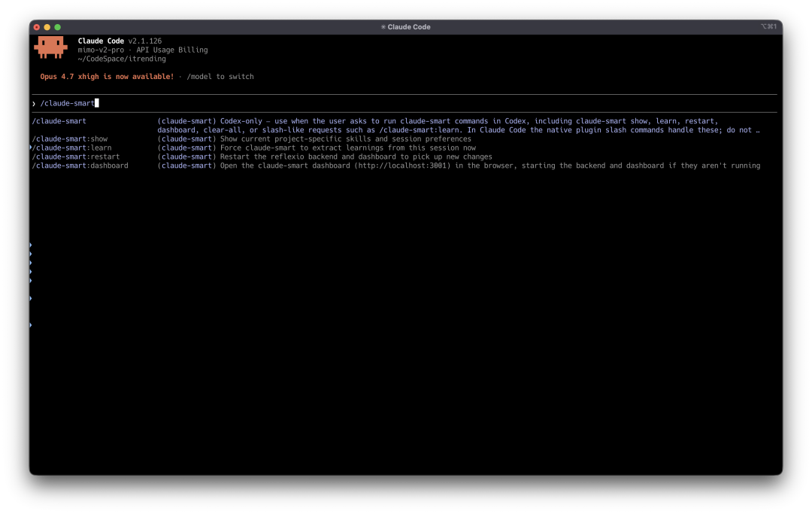Click the 'Opus 4.7 xhigh is now available!' notice
Screen dimensions: 812x514
tap(108, 76)
